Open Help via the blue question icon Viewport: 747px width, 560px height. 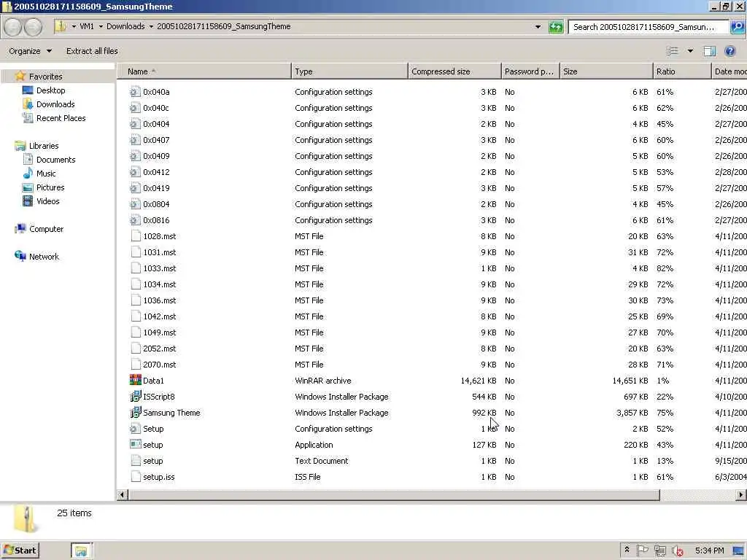[x=729, y=51]
